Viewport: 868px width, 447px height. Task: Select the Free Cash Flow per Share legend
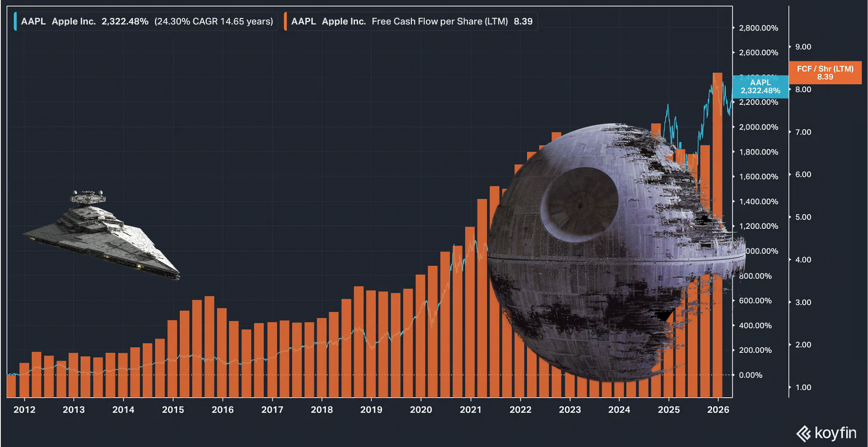click(412, 21)
